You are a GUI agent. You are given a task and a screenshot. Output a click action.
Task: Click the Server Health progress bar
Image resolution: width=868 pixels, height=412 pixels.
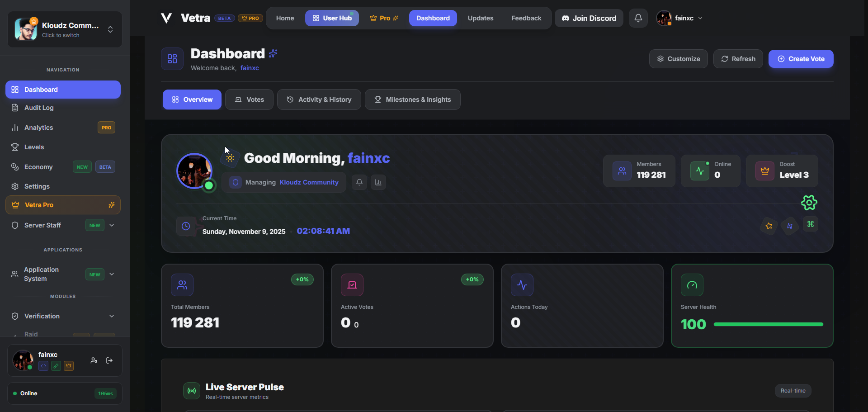point(768,324)
